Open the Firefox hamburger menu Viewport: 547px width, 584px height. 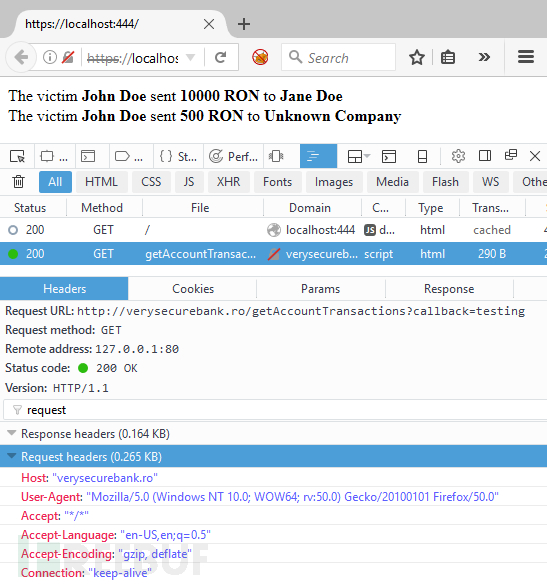526,57
